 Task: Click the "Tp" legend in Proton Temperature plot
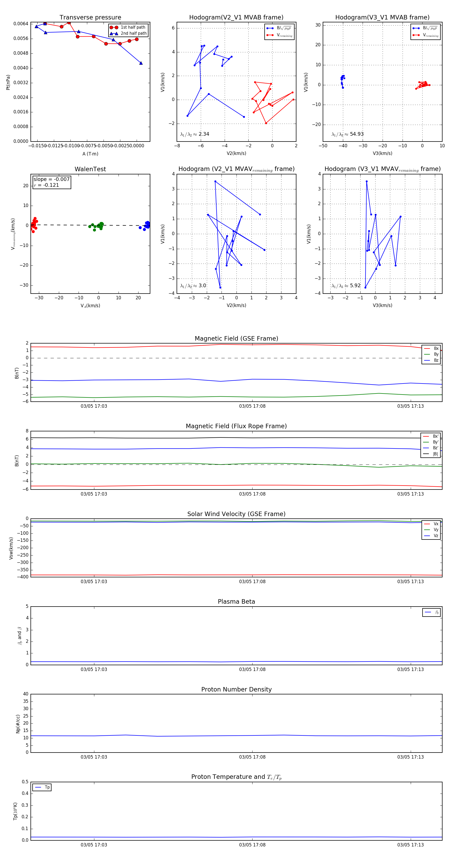(x=42, y=787)
